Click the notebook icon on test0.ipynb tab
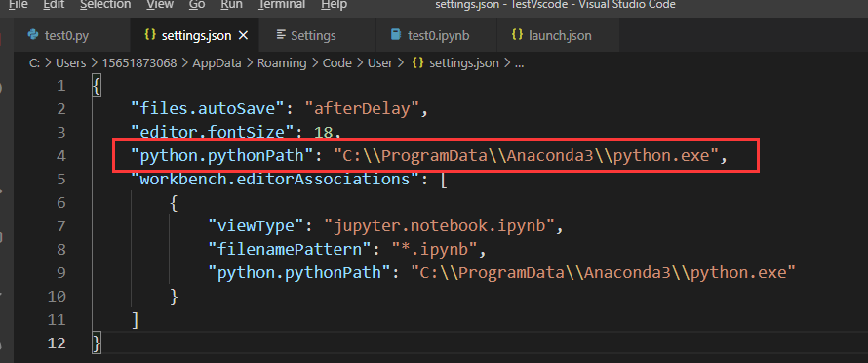The image size is (868, 363). pyautogui.click(x=395, y=35)
